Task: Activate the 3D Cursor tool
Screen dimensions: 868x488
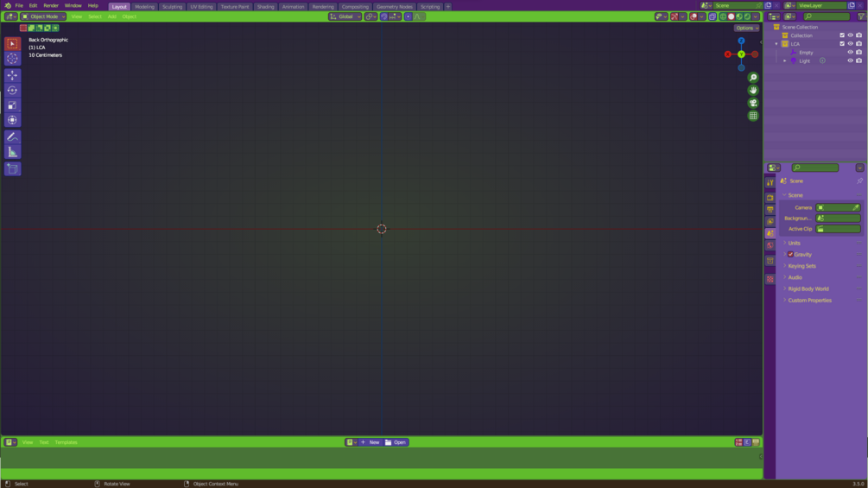Action: [x=12, y=58]
